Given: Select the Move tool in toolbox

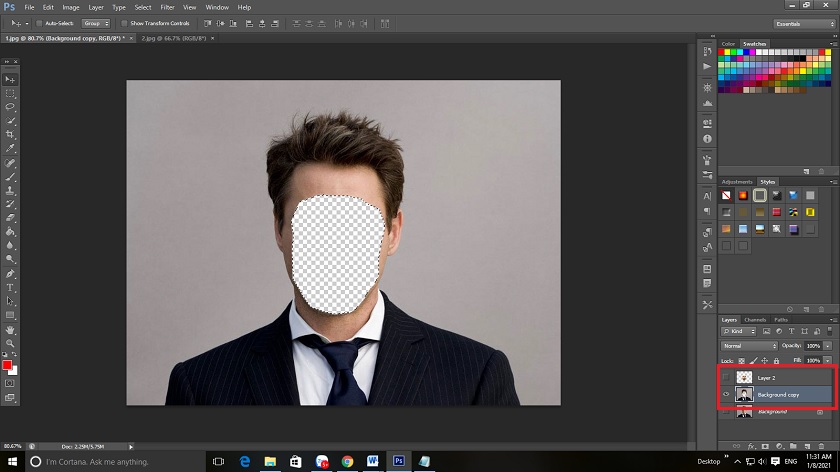Looking at the screenshot, I should coord(10,79).
